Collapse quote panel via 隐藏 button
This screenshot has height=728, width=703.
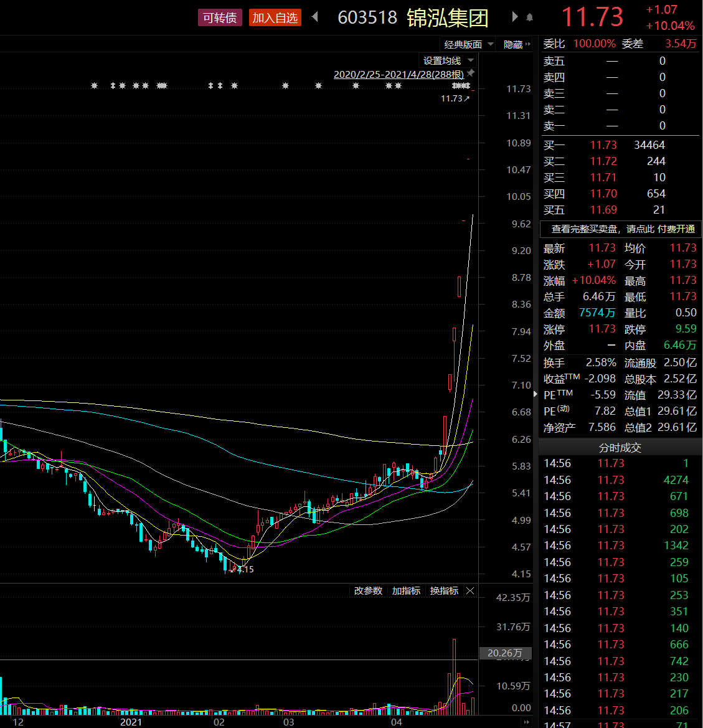pos(516,45)
